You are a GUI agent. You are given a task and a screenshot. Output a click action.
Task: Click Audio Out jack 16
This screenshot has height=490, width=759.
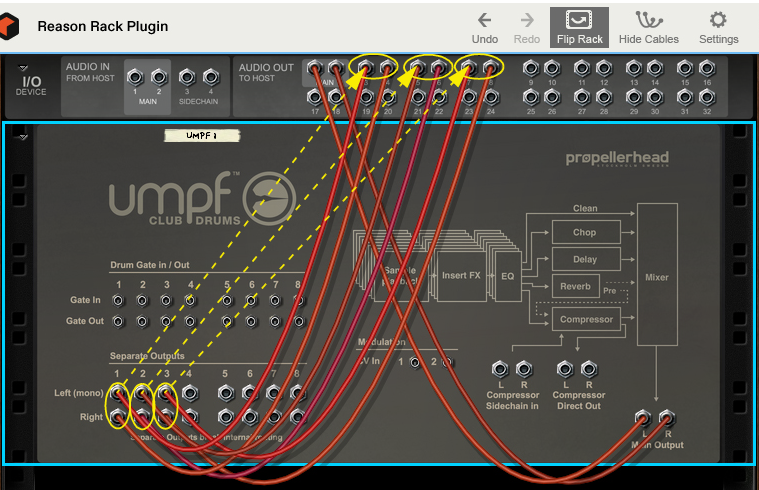coord(707,68)
